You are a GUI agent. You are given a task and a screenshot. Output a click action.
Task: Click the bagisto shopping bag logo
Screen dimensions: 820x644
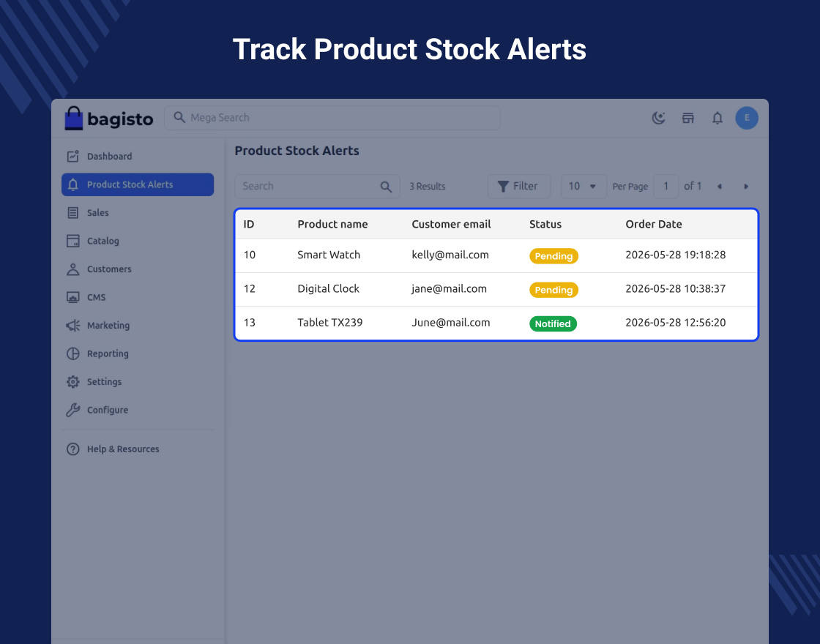74,118
